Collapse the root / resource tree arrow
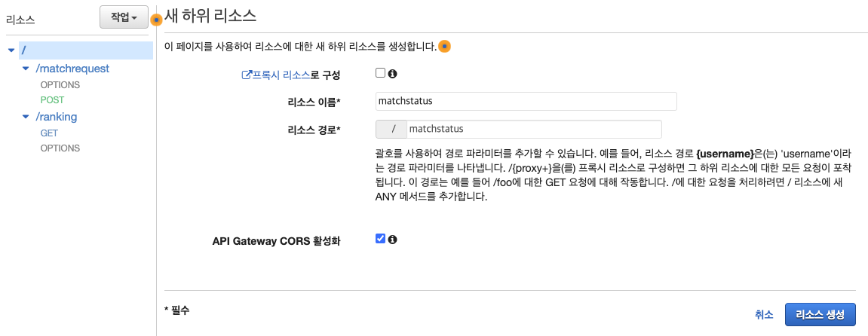This screenshot has width=868, height=336. 11,50
